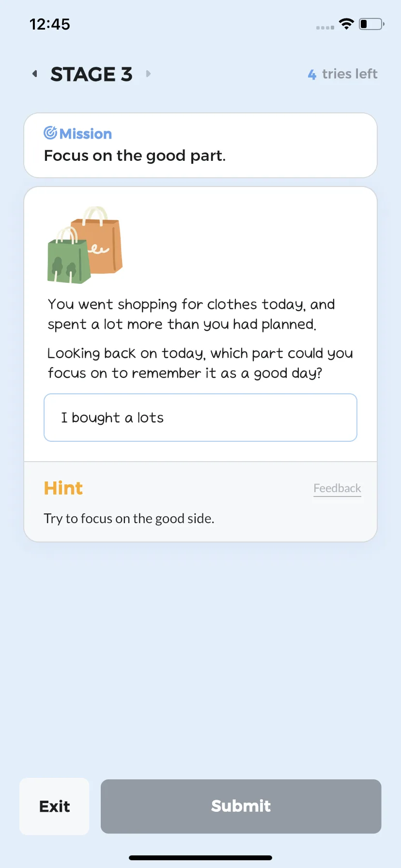Tap the Mission target icon
Viewport: 401px width, 868px height.
[x=50, y=132]
